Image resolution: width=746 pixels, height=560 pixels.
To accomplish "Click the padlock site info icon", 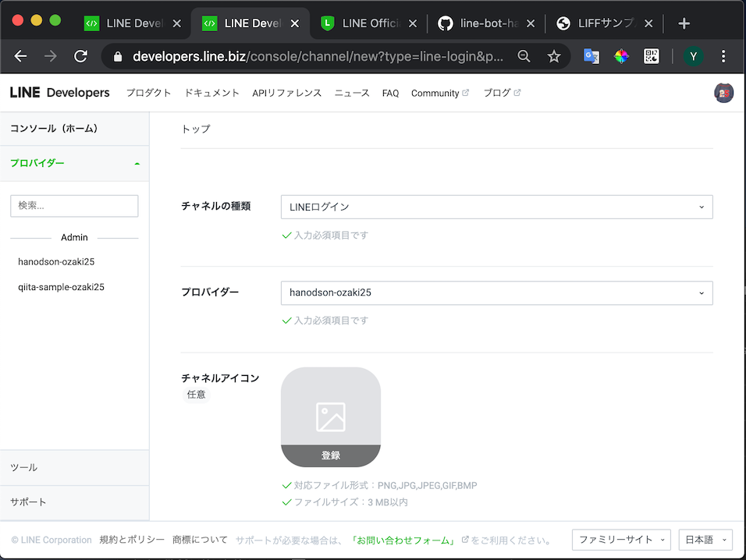I will (118, 57).
